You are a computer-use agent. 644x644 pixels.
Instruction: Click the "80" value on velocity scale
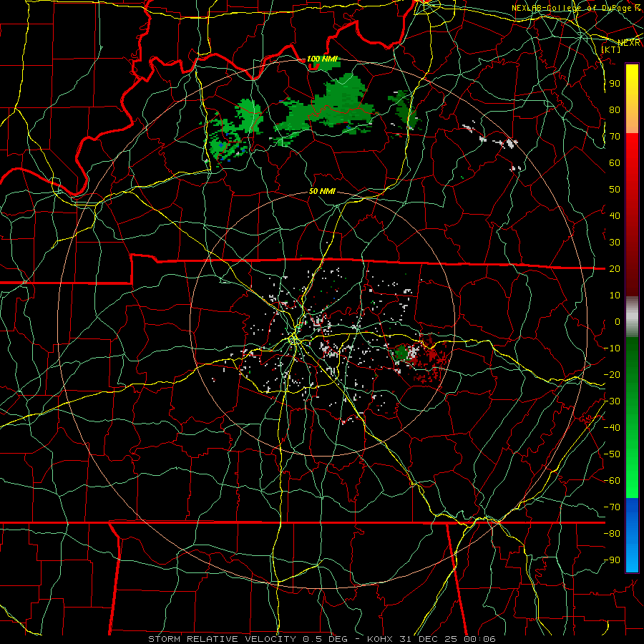point(615,109)
